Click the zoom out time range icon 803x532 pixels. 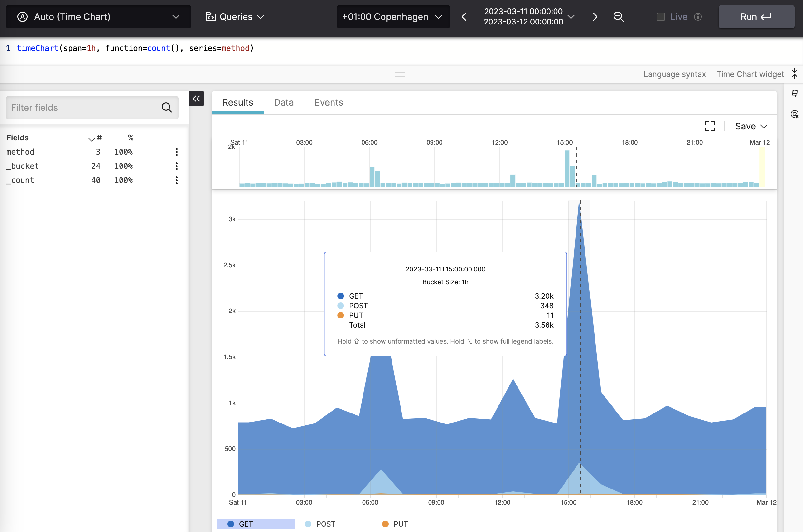pyautogui.click(x=618, y=17)
